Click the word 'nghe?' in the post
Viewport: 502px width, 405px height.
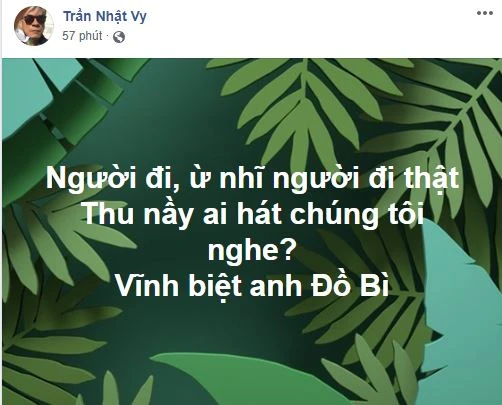(252, 252)
